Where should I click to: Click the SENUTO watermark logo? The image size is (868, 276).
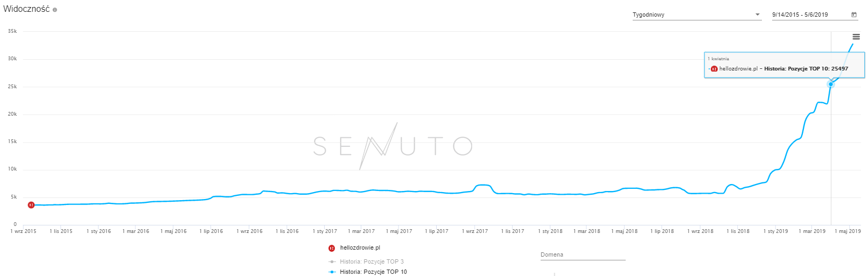pyautogui.click(x=393, y=146)
